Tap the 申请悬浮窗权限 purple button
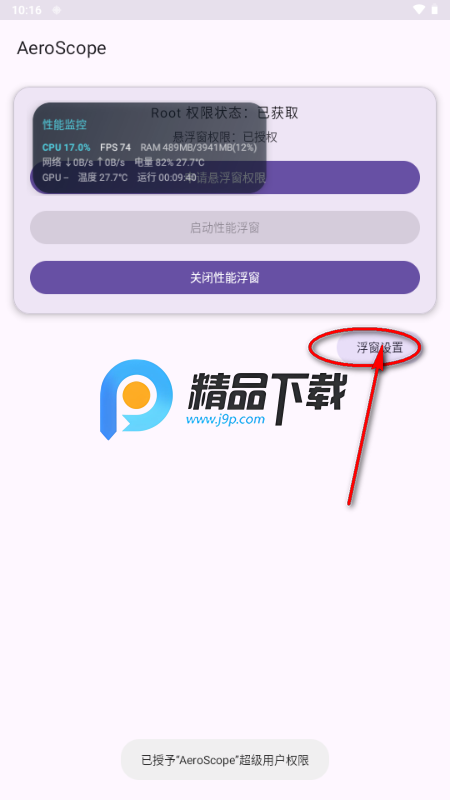Viewport: 450px width, 800px height. [225, 178]
